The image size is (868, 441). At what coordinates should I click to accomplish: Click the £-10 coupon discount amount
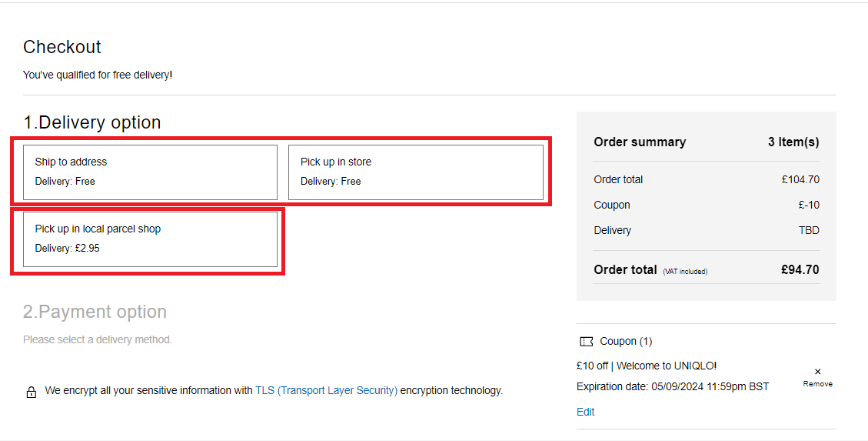tap(809, 205)
